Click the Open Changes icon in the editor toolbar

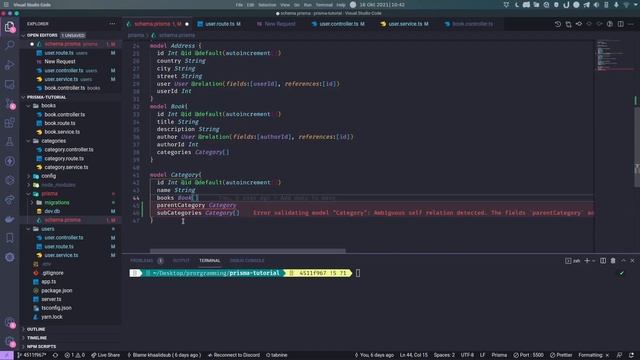[569, 24]
